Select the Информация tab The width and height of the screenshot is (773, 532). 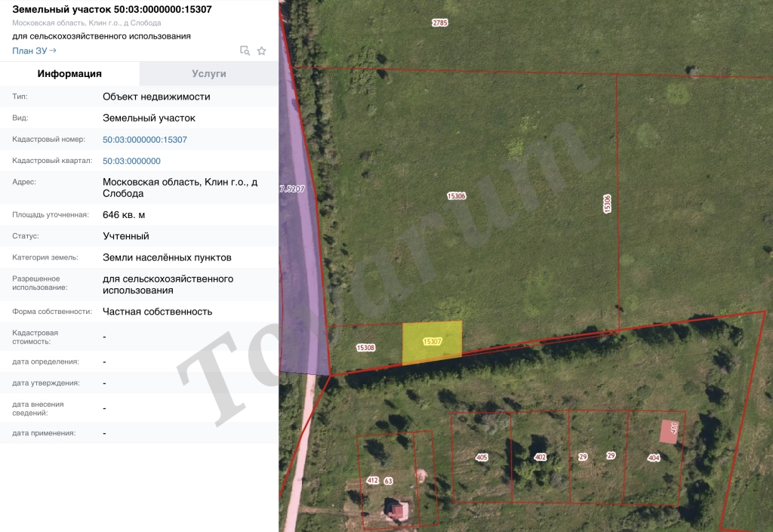[69, 73]
